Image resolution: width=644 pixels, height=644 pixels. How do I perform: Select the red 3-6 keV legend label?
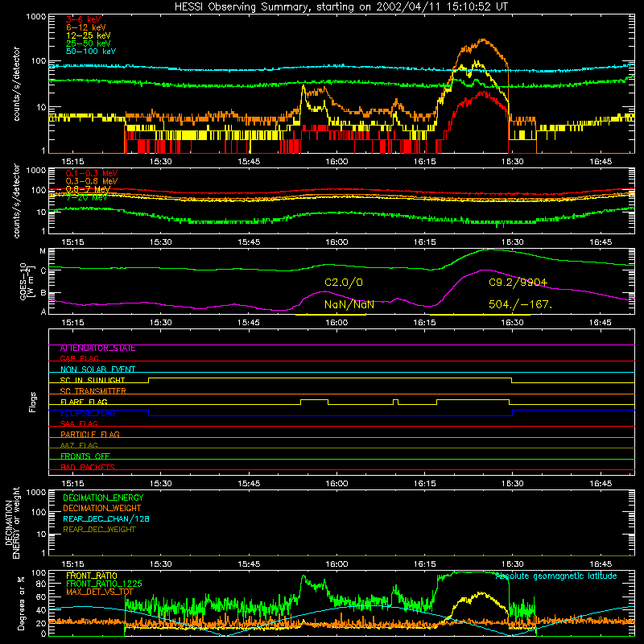[84, 19]
